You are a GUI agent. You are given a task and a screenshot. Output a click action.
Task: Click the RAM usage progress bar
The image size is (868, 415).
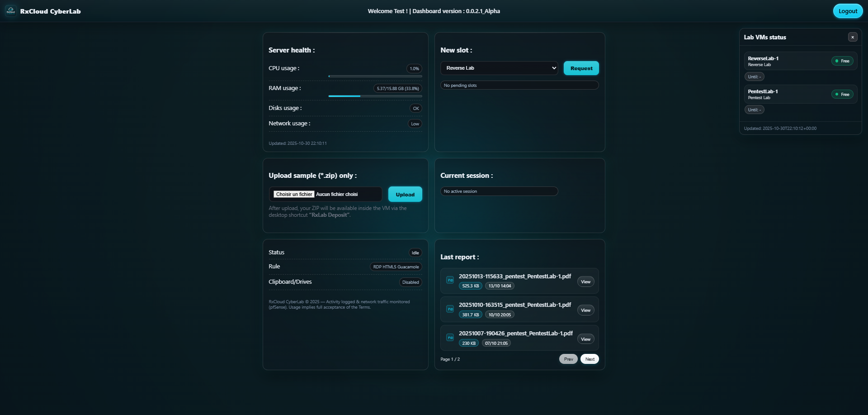[375, 96]
